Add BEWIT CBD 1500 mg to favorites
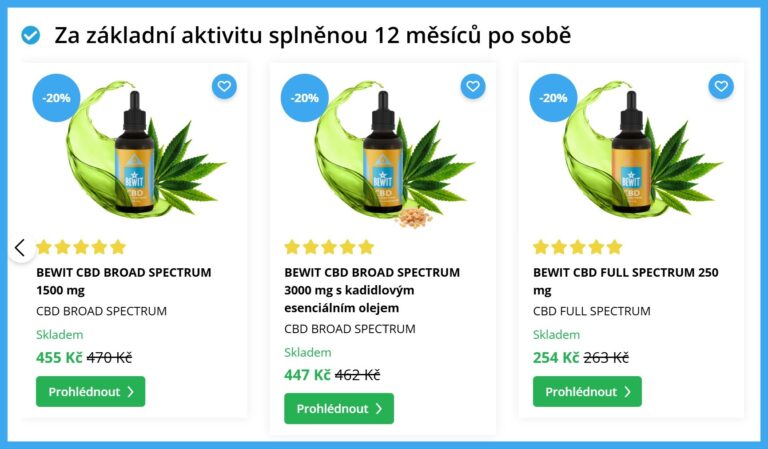The width and height of the screenshot is (768, 449). (x=224, y=87)
